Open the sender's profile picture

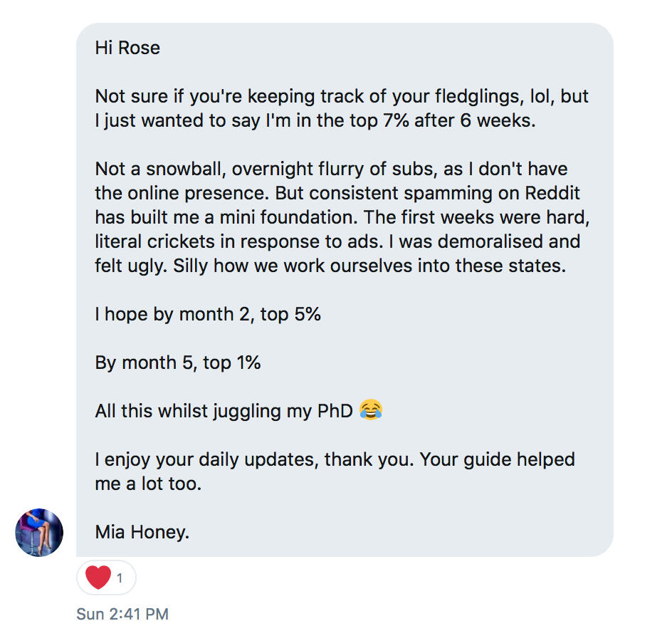pyautogui.click(x=39, y=532)
